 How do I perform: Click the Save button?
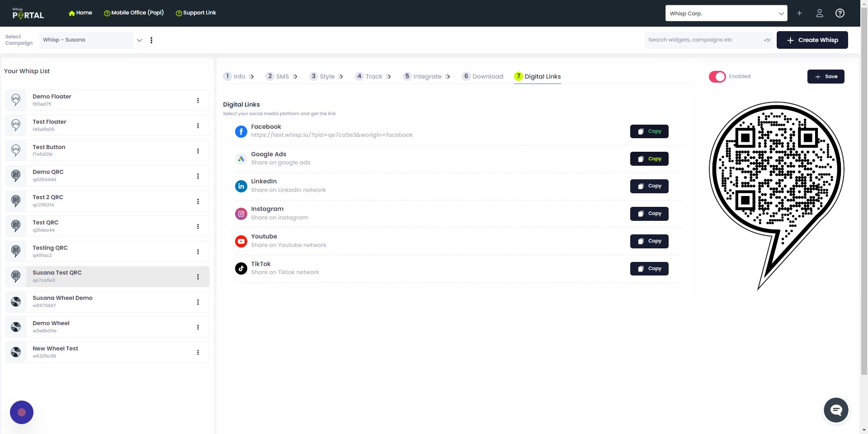click(826, 76)
